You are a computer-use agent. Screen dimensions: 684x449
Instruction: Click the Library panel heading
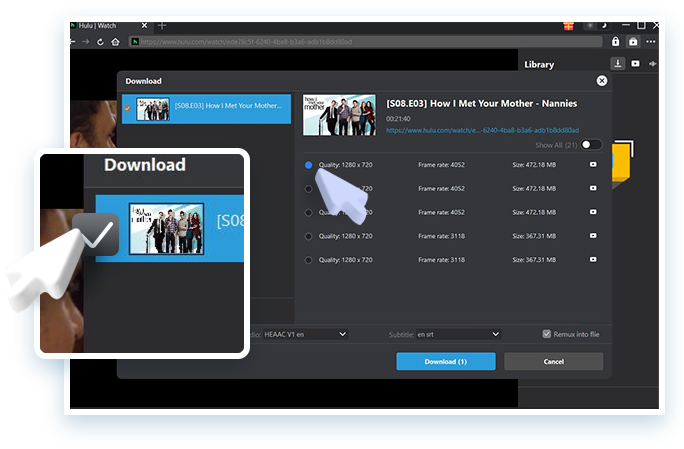(539, 65)
